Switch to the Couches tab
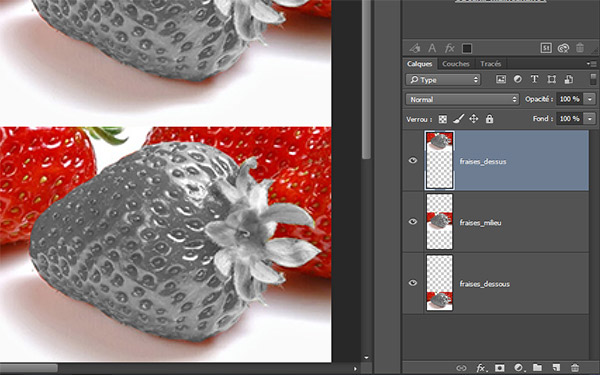 point(456,64)
